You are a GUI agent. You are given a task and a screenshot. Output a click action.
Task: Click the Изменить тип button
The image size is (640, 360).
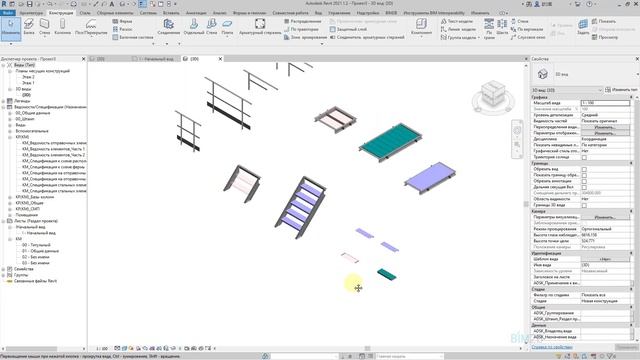[621, 90]
